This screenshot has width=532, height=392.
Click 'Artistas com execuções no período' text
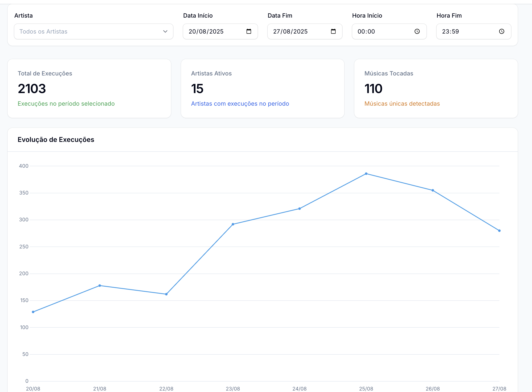coord(240,104)
